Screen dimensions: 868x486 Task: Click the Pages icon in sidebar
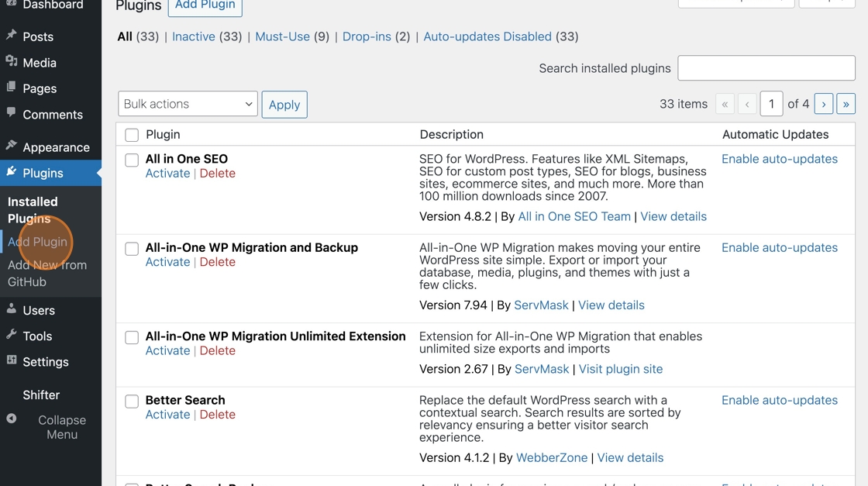(x=11, y=87)
